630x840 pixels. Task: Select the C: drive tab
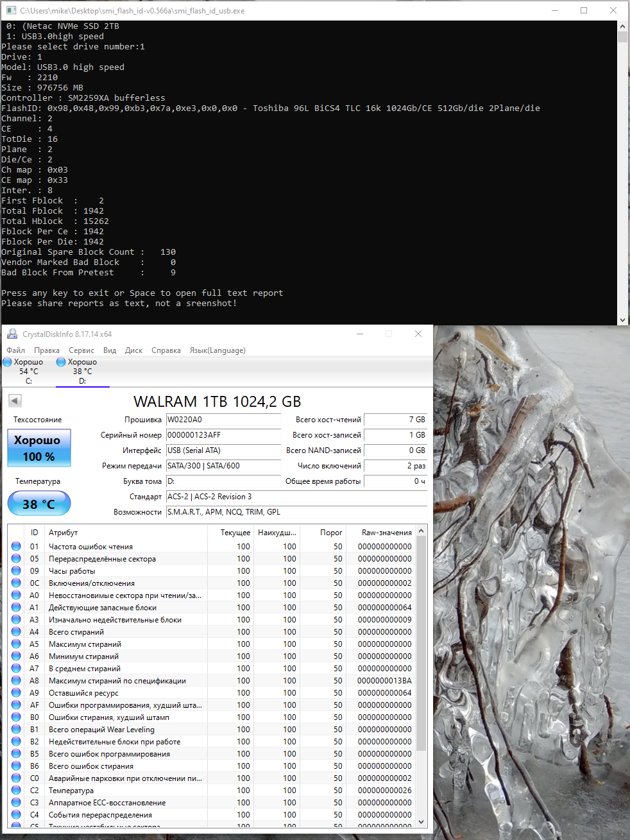(x=28, y=372)
